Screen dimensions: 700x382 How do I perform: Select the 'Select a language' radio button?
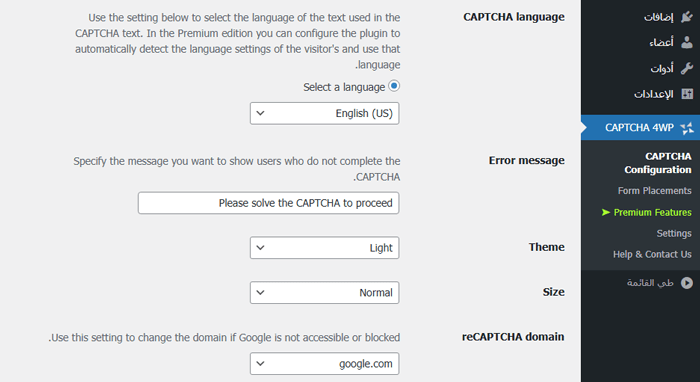click(x=394, y=86)
